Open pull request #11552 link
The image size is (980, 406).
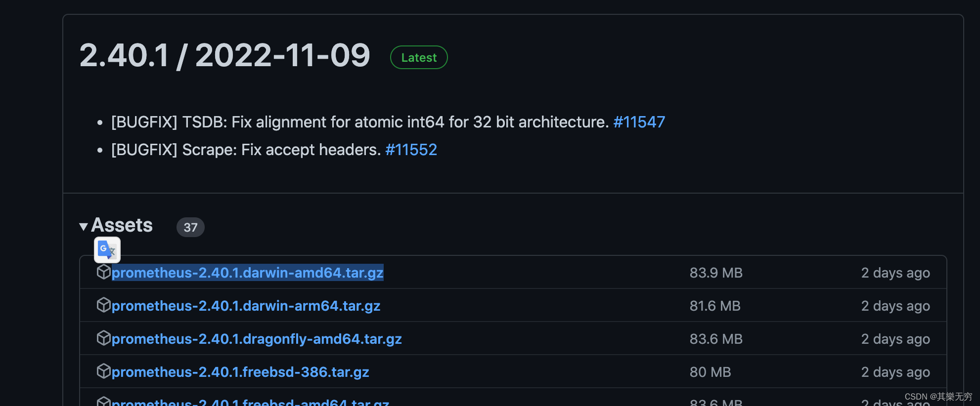click(x=411, y=150)
